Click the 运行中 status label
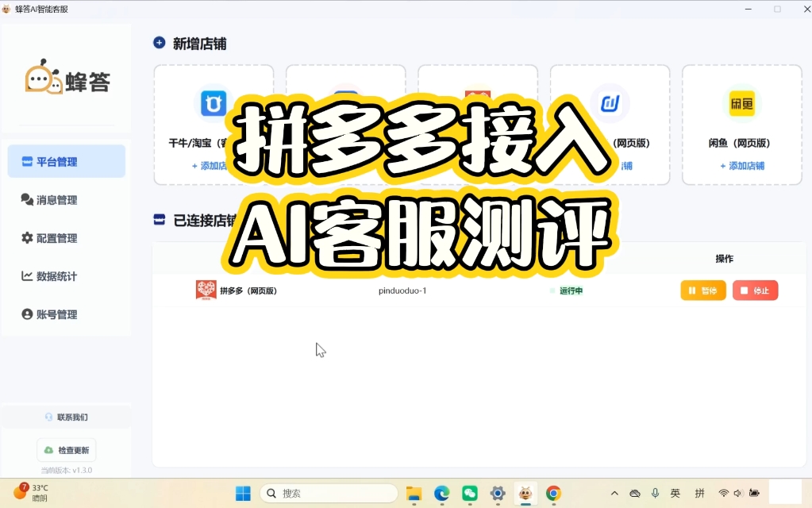This screenshot has width=812, height=508. (571, 291)
